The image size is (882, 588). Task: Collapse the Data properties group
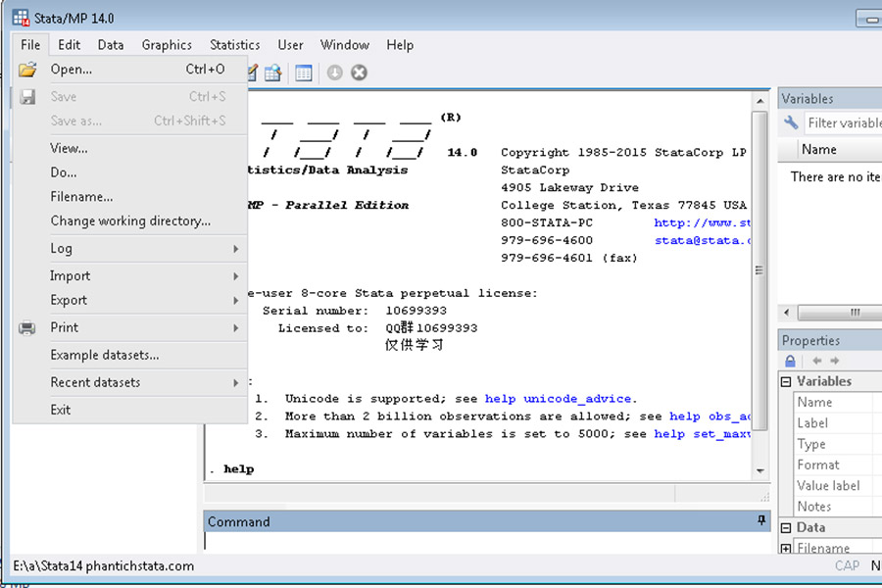click(786, 528)
